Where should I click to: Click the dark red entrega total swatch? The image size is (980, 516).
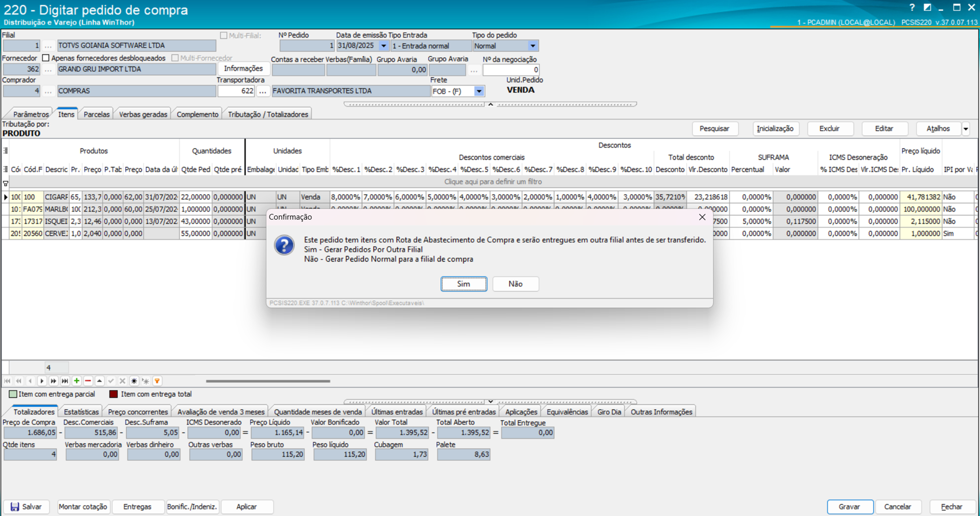pyautogui.click(x=113, y=394)
